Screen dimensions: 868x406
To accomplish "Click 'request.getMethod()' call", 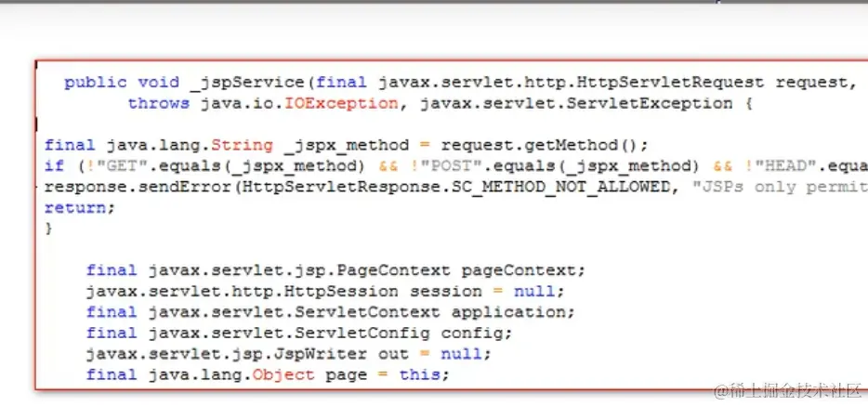I will pos(545,146).
